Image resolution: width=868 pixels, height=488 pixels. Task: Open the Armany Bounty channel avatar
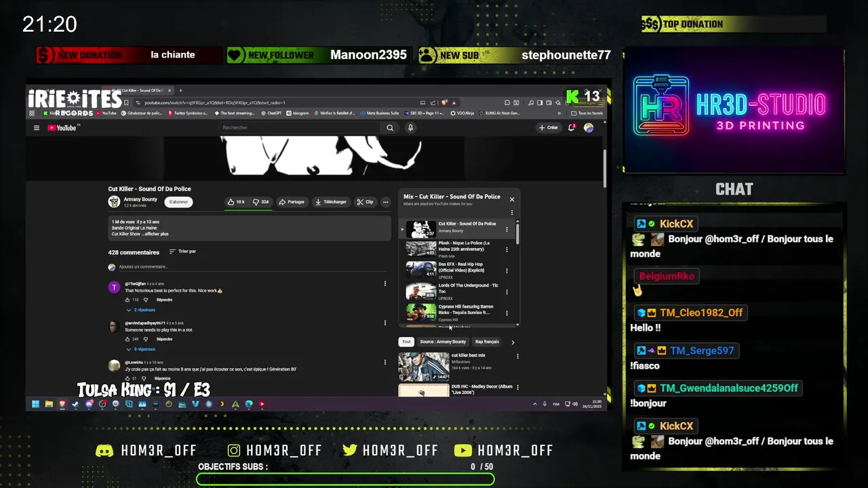[x=114, y=202]
